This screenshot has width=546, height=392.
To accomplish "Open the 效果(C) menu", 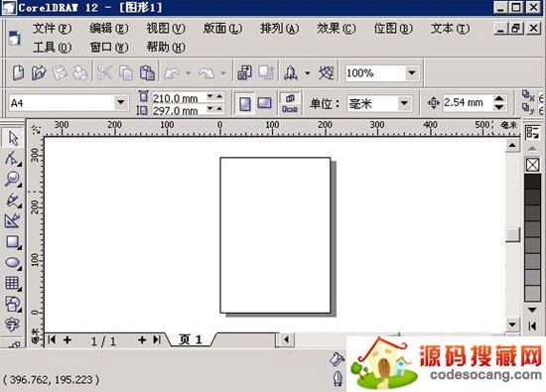I will point(336,28).
